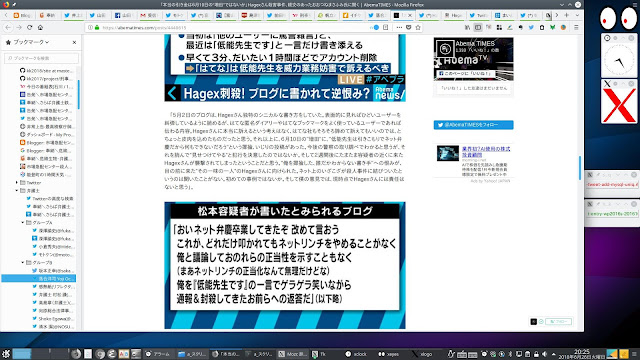Viewport: 640px width, 360px height.
Task: Switch to the Yahoo tab
Action: (x=301, y=15)
